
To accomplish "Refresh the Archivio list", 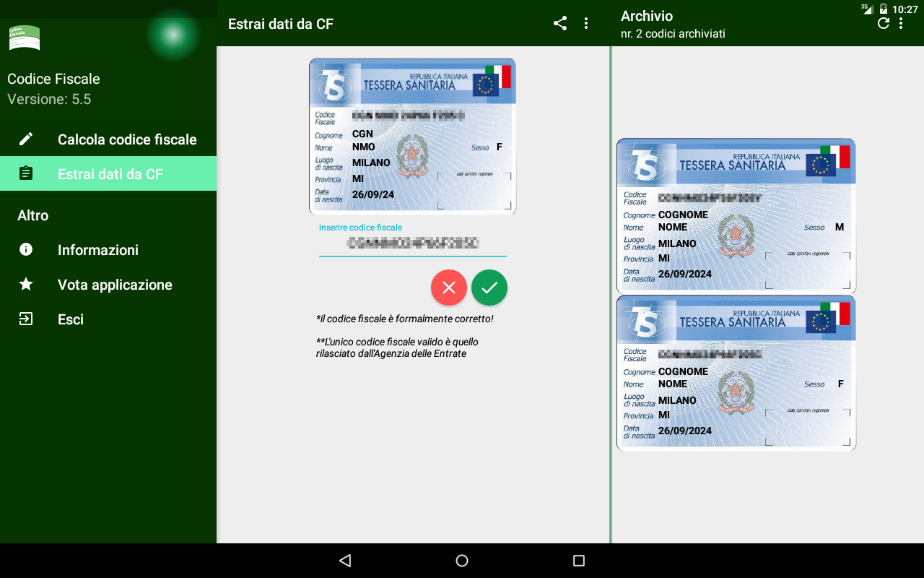I will tap(884, 23).
